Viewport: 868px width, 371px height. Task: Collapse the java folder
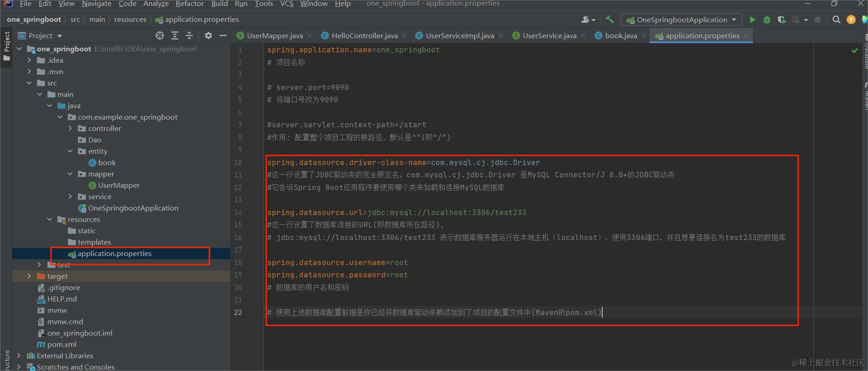50,105
